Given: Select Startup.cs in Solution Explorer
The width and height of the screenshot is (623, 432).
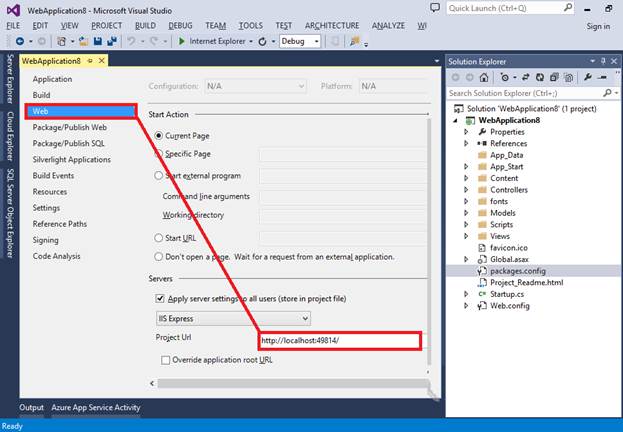Looking at the screenshot, I should pyautogui.click(x=507, y=294).
